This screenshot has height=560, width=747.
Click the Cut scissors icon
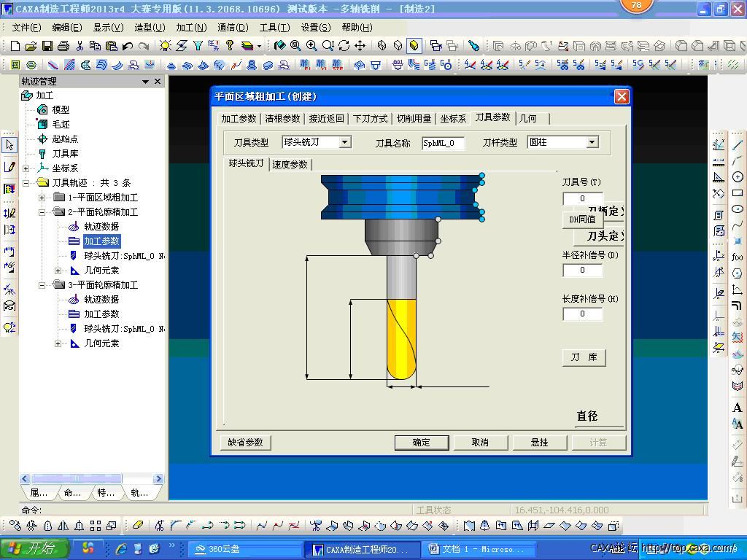[x=80, y=46]
